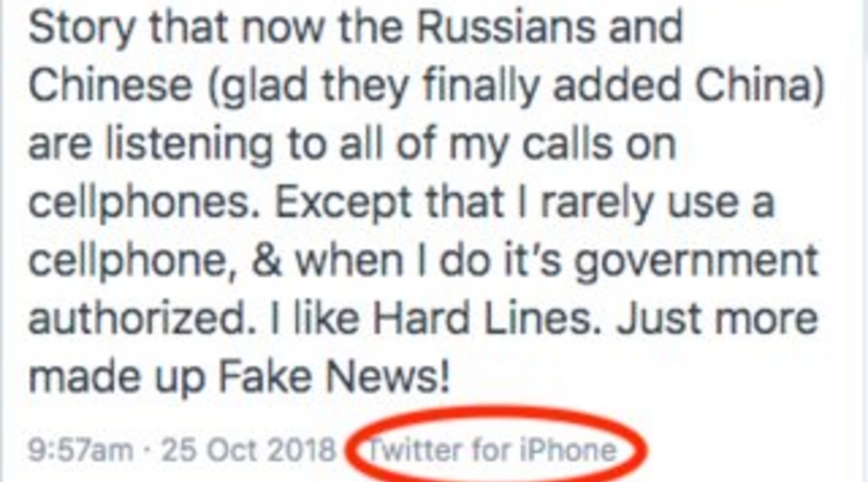Click the word 'Chinese' in the tweet
Viewport: 868px width, 482px height.
coord(110,85)
